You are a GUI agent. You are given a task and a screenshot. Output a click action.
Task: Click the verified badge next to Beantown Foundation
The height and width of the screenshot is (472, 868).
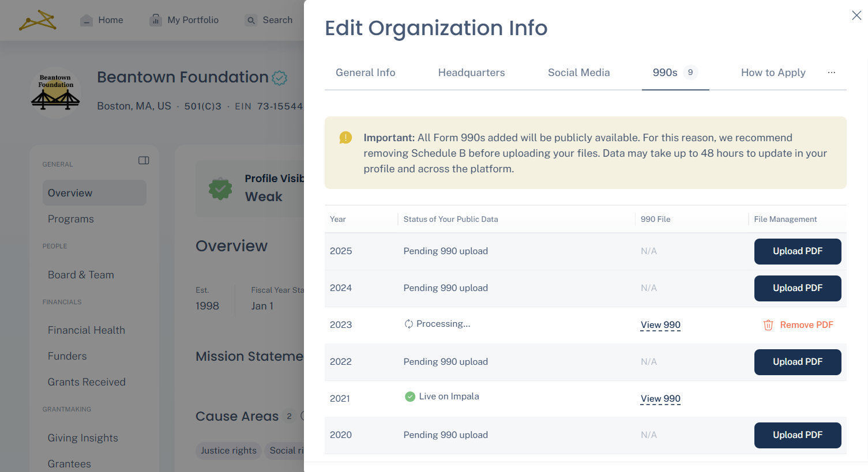click(x=280, y=78)
